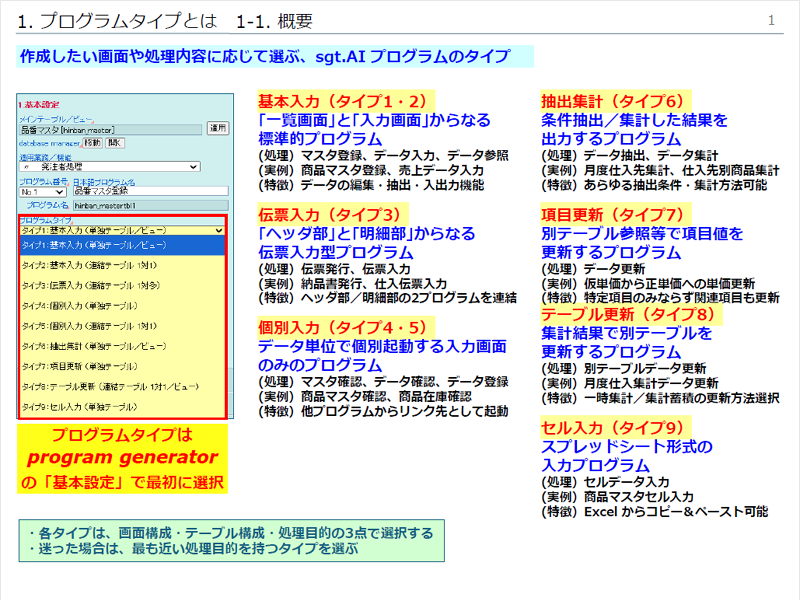
Task: Select タイプ2:基本入力 (連結テーブル 1対1) option
Action: [x=122, y=265]
